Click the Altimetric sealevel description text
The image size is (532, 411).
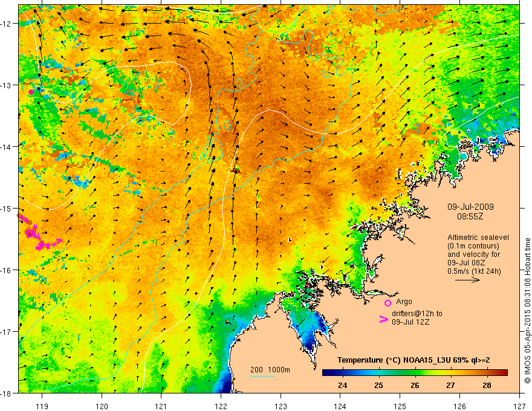pyautogui.click(x=478, y=254)
